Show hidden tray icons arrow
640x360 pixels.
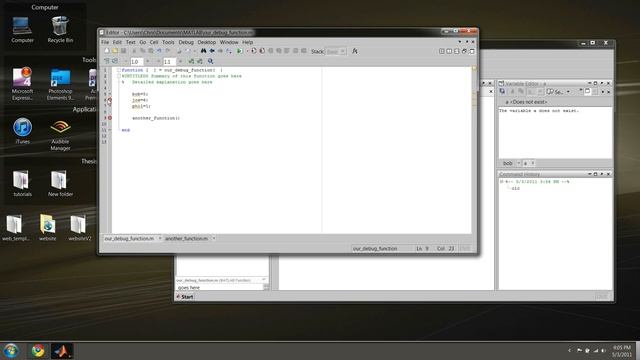pyautogui.click(x=569, y=351)
